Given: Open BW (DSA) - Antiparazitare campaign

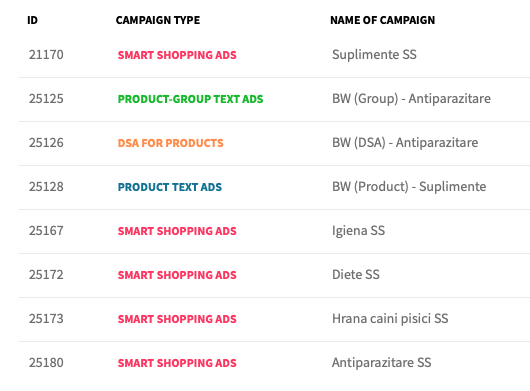Looking at the screenshot, I should [405, 143].
